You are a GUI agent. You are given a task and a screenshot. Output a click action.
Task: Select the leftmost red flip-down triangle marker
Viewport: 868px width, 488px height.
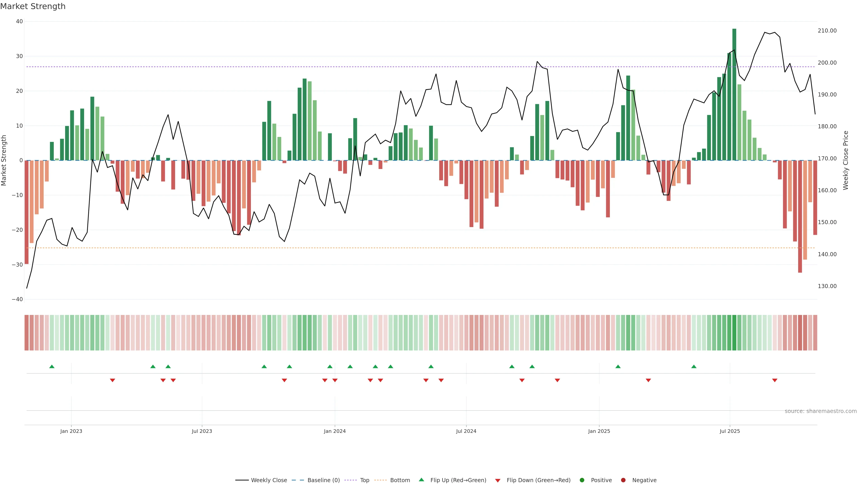click(x=113, y=380)
